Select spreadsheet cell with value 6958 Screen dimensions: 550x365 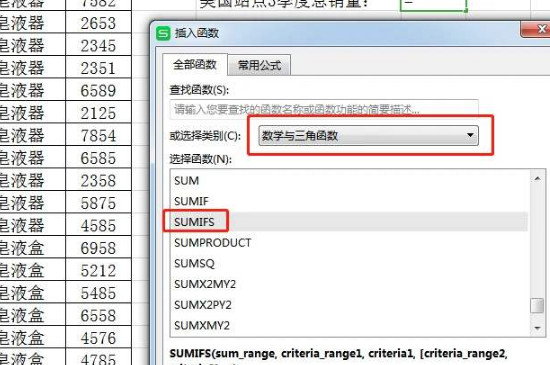coord(98,247)
